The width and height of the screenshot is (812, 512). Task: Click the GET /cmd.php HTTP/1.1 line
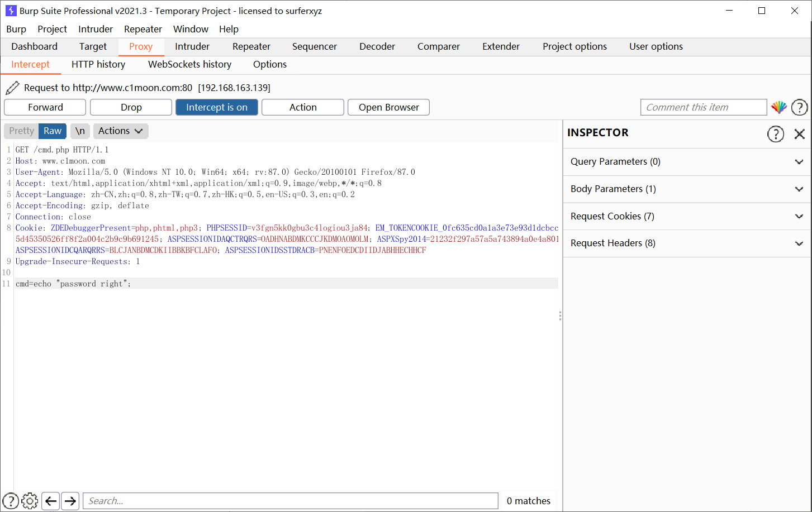click(x=62, y=150)
